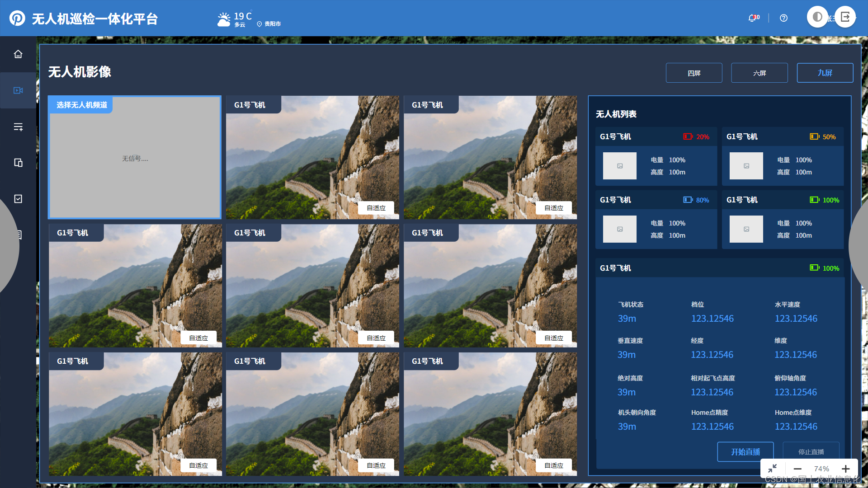Zoom out with the minus button

coord(797,469)
